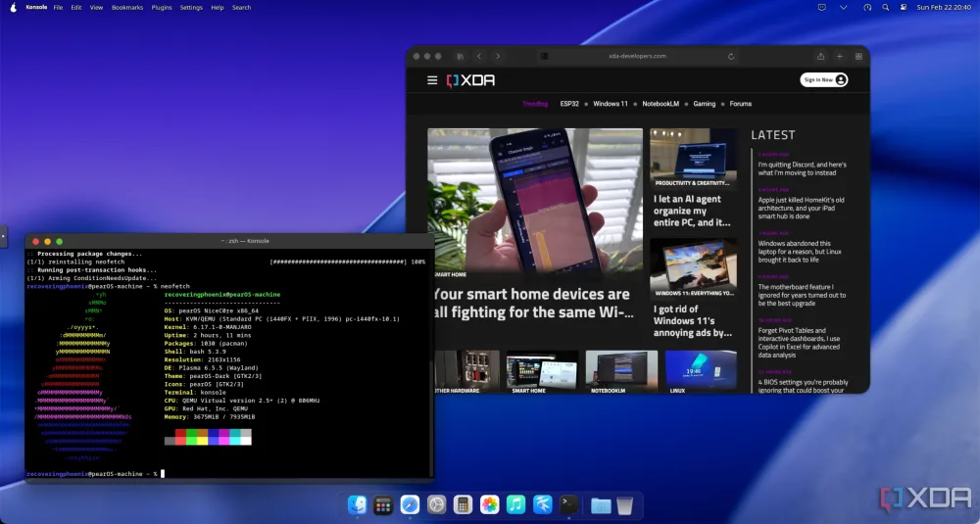
Task: Open the date and time clock
Action: click(x=944, y=8)
